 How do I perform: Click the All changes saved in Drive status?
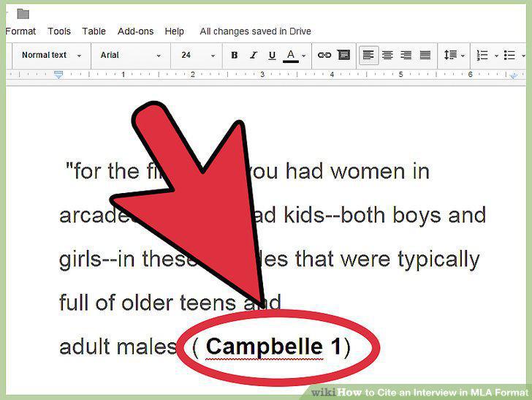(x=255, y=31)
